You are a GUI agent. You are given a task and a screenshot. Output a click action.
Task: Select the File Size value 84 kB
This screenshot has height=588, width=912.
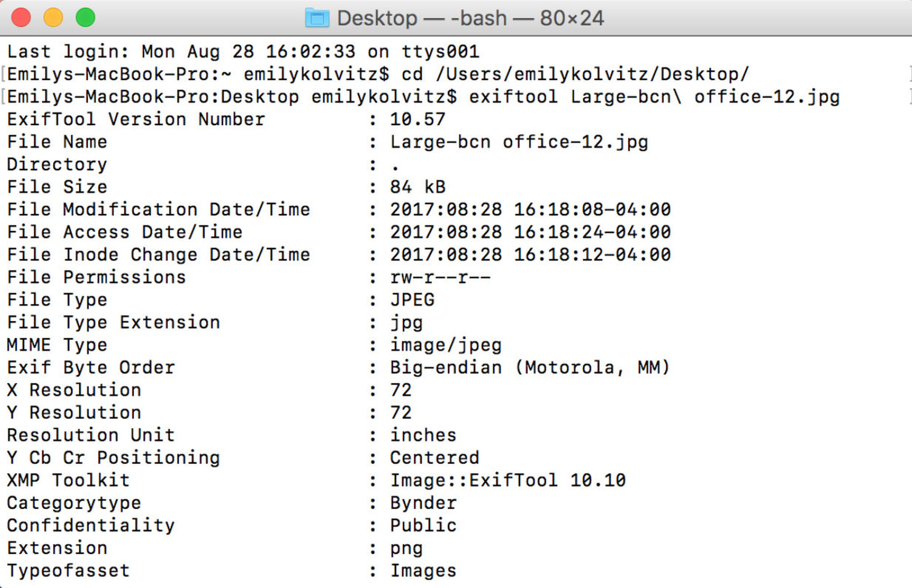416,187
